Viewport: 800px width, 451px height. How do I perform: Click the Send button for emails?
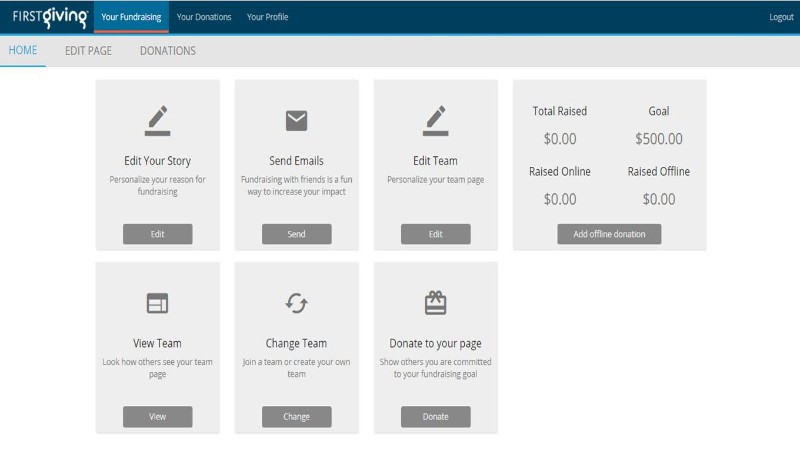click(x=296, y=234)
